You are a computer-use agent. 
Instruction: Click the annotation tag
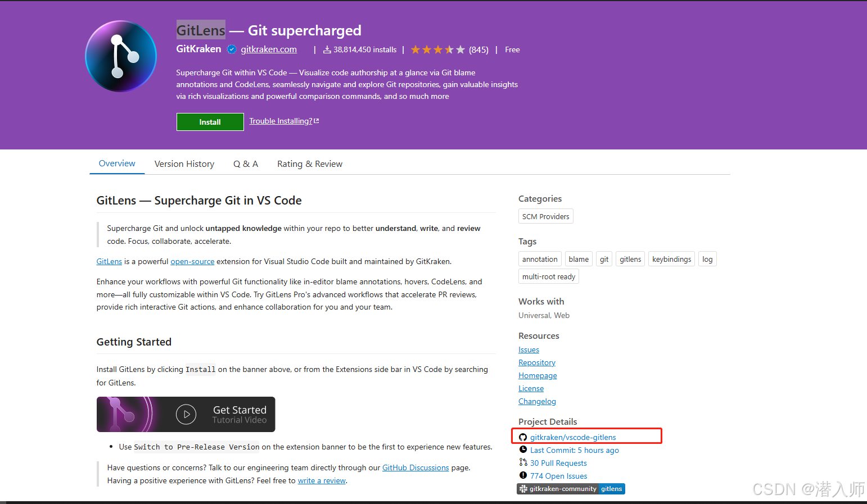(540, 259)
